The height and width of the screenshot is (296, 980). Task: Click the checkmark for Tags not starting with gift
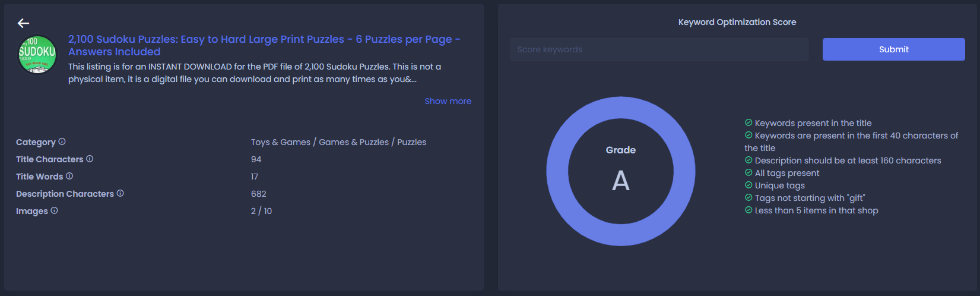point(749,197)
